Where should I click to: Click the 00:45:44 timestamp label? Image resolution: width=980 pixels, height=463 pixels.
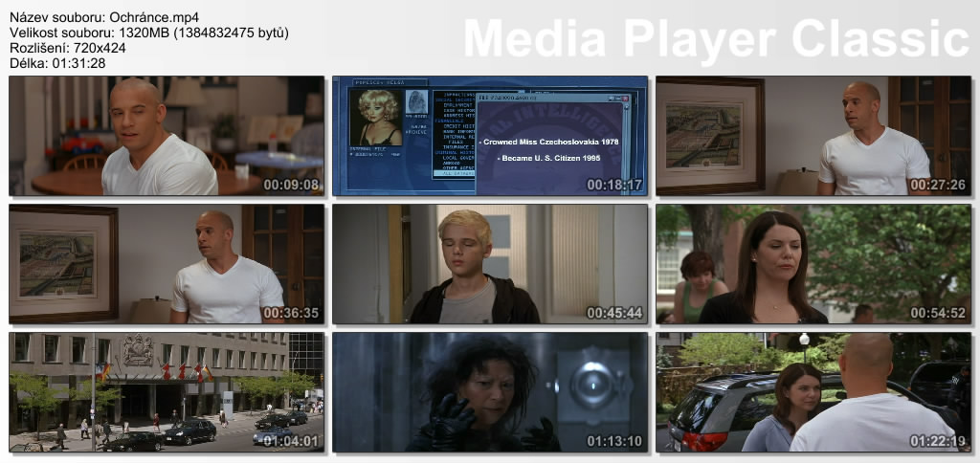(614, 313)
